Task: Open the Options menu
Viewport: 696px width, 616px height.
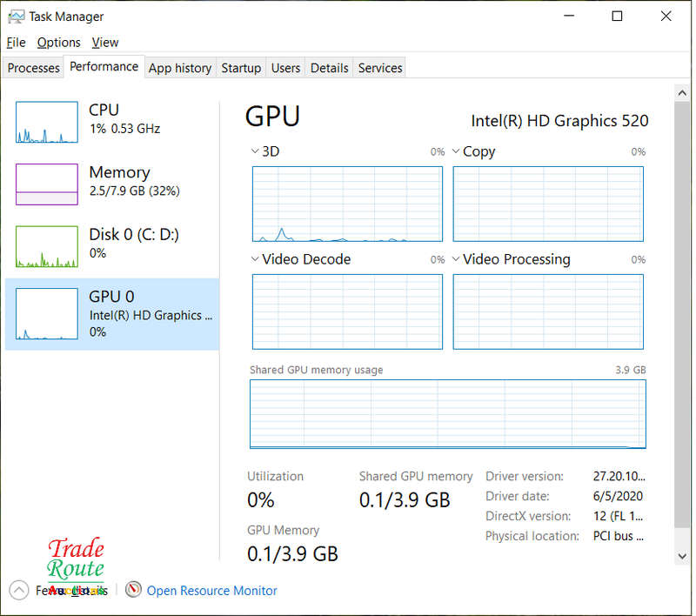Action: click(x=59, y=43)
